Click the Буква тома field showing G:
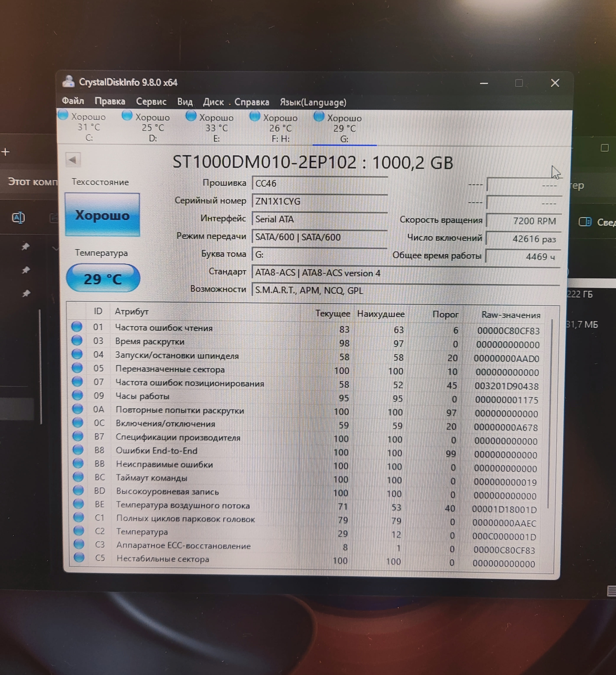This screenshot has width=616, height=675. click(x=320, y=255)
